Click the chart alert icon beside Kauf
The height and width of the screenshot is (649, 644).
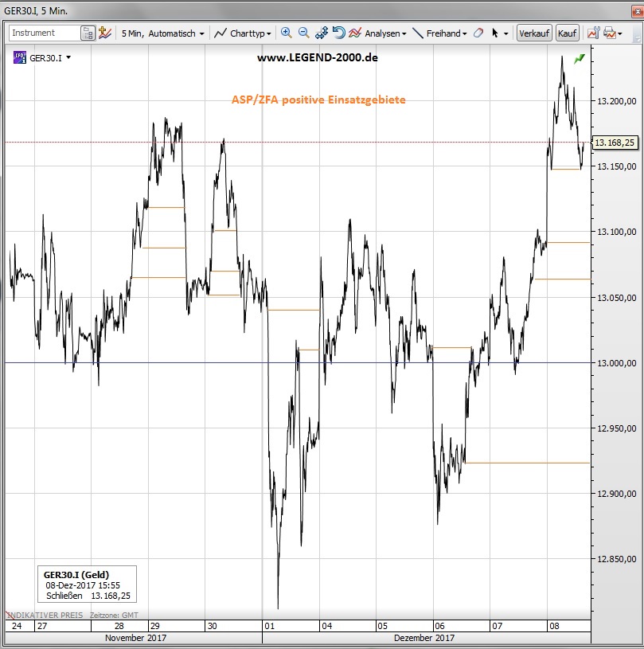click(x=592, y=33)
